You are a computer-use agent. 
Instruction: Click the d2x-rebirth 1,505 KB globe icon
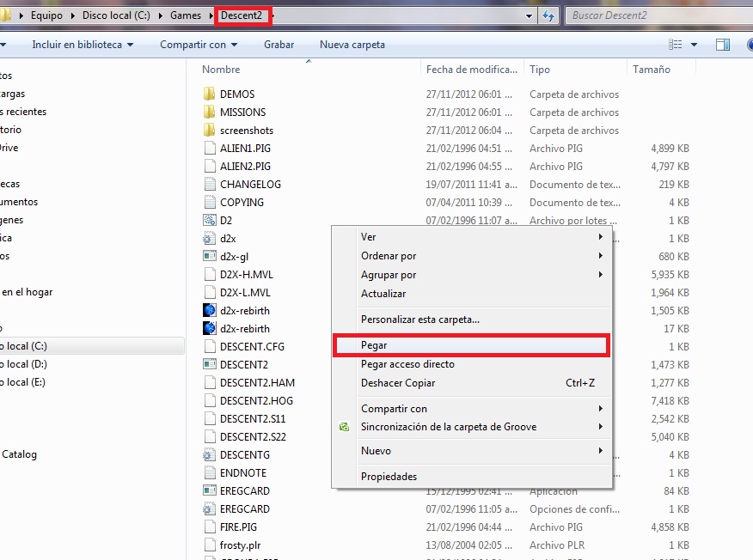210,310
